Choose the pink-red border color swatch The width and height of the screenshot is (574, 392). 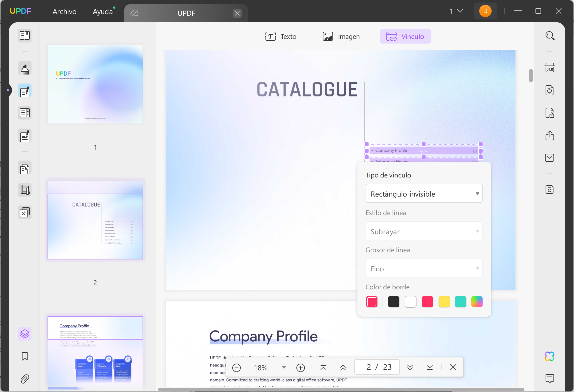pyautogui.click(x=427, y=302)
